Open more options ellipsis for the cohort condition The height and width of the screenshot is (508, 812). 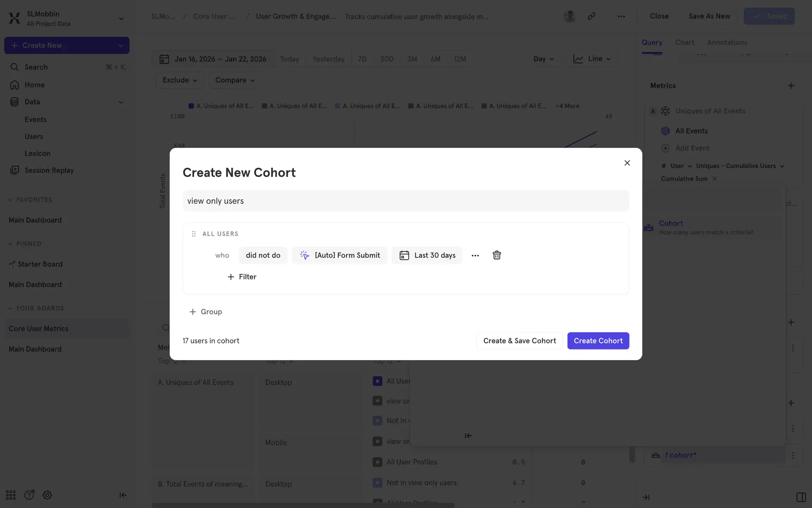click(475, 255)
